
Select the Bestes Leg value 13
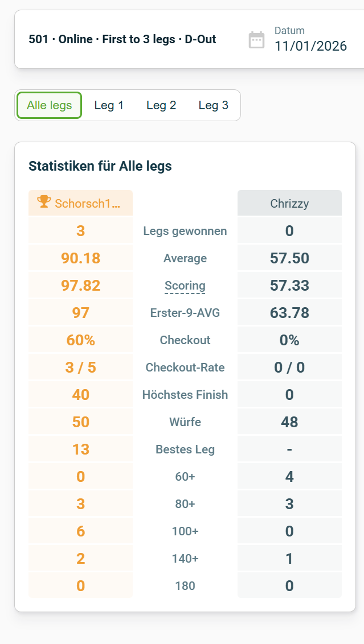click(x=80, y=449)
